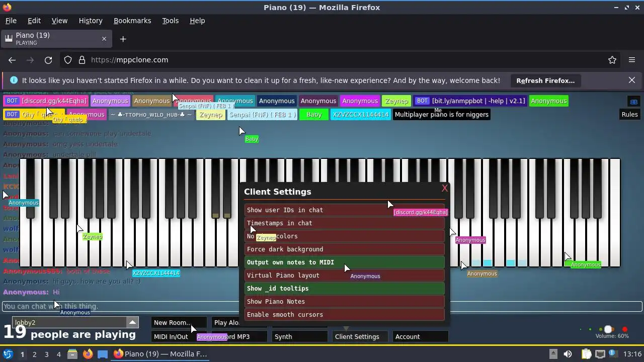This screenshot has height=362, width=644.
Task: Enable Show Piano Notes
Action: point(345,302)
